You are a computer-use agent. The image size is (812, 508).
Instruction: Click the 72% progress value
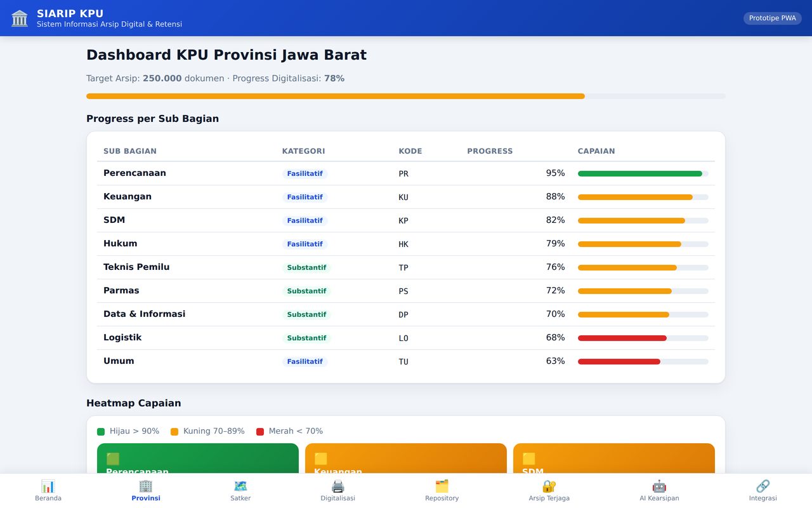pos(555,291)
